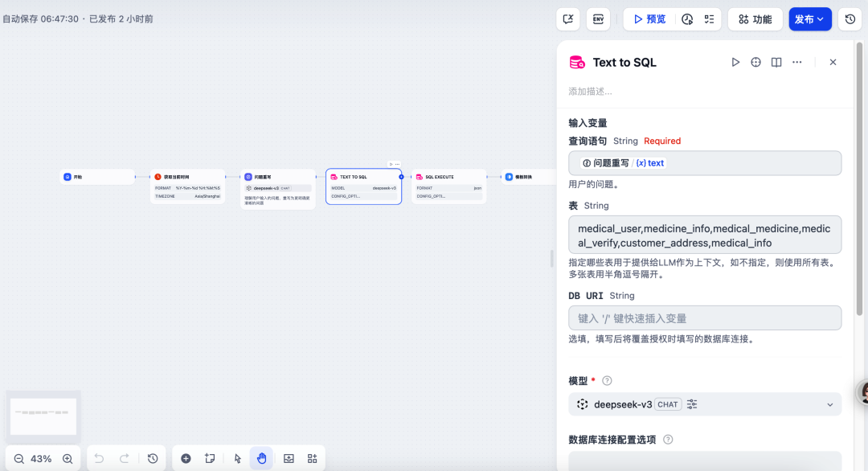
Task: Click the help icon next to 数据库连接配置选项
Action: (x=668, y=440)
